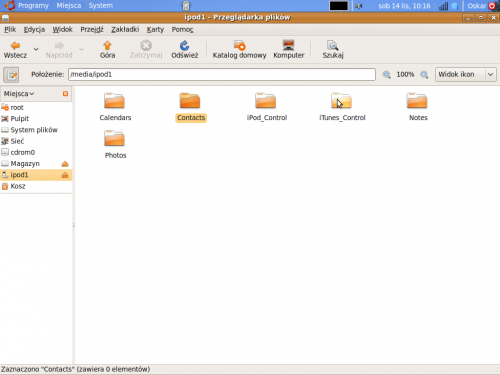Select root in the sidebar
This screenshot has width=500, height=375.
coord(36,107)
